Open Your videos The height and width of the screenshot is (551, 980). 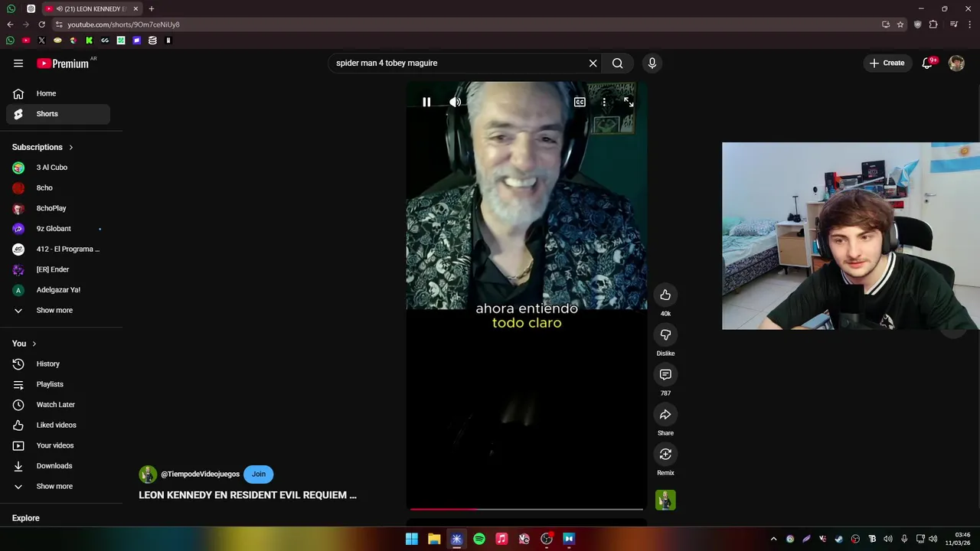[58, 445]
